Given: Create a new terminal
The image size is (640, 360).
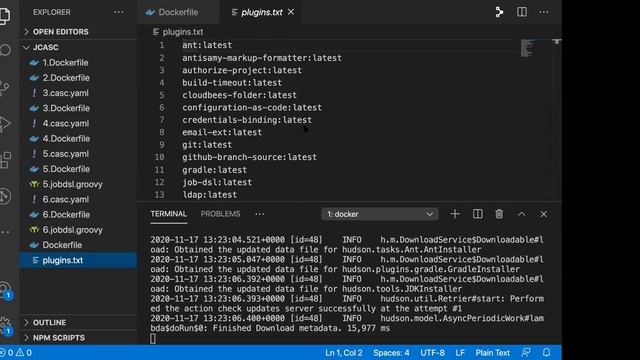Looking at the screenshot, I should click(455, 214).
